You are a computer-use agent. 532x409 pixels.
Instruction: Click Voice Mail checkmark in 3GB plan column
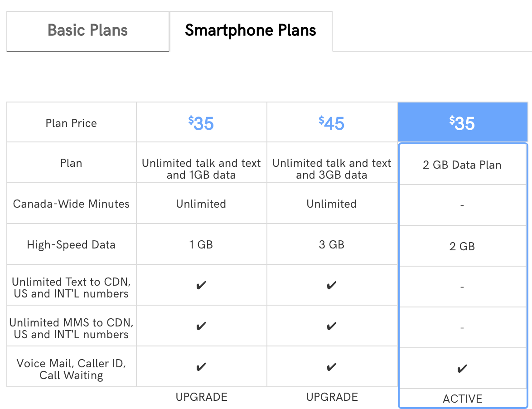click(332, 367)
